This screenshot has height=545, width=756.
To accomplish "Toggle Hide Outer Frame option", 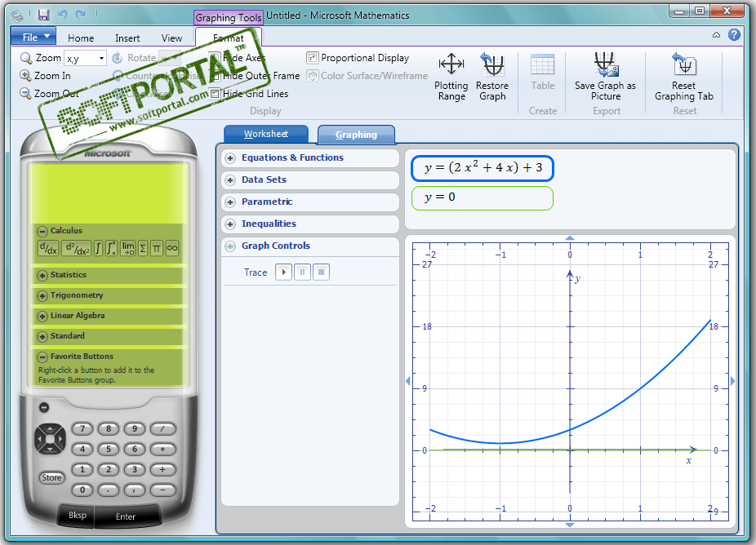I will point(256,76).
